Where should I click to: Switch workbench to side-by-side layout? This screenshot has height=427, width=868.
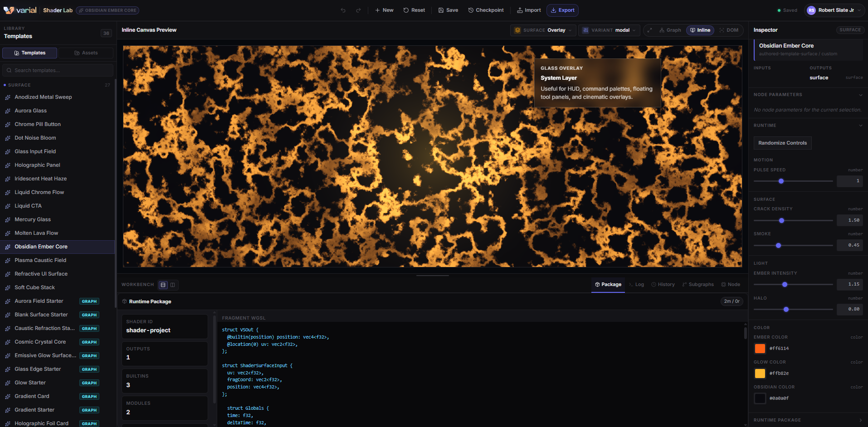(x=173, y=285)
